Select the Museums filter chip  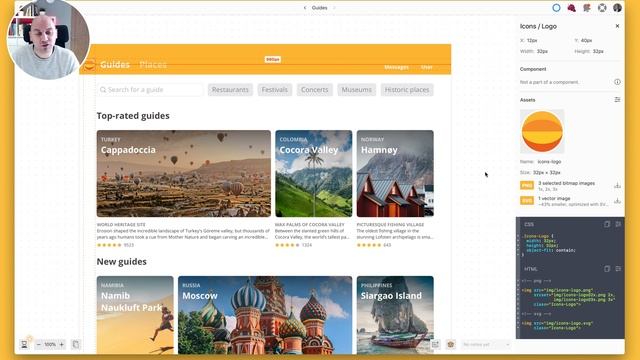point(357,90)
